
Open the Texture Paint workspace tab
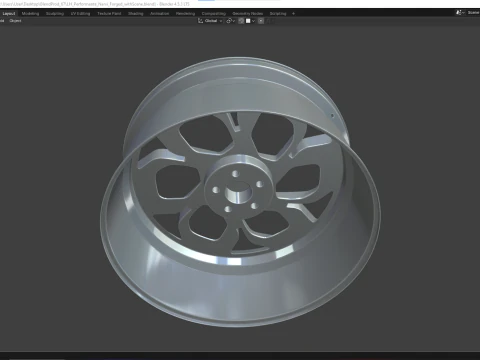tap(109, 14)
